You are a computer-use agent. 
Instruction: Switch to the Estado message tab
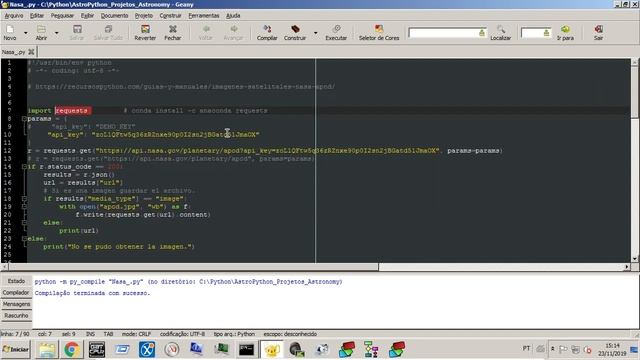(16, 281)
